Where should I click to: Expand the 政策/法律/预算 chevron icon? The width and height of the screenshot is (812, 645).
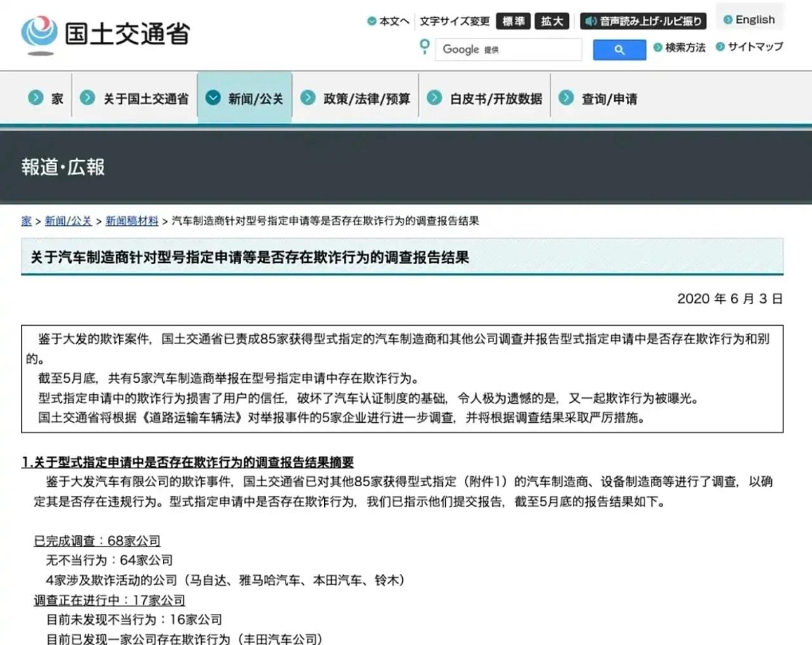click(x=308, y=98)
